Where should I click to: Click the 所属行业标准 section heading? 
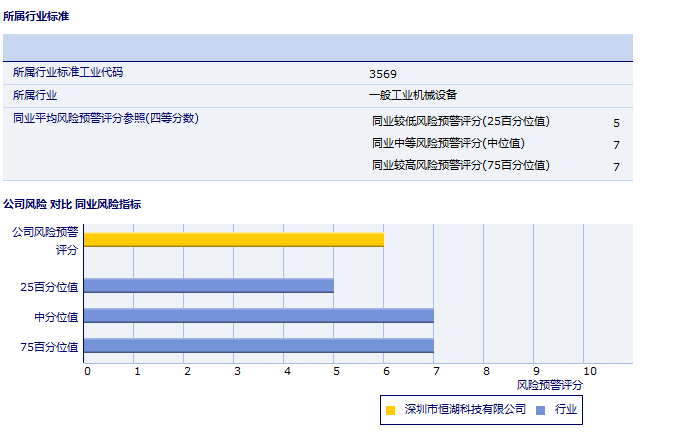(36, 17)
